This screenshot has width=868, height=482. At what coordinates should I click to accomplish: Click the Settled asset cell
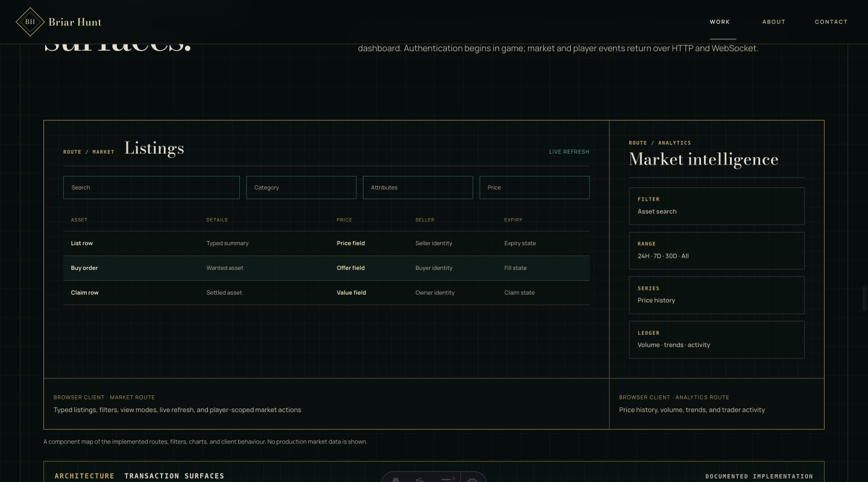click(224, 293)
